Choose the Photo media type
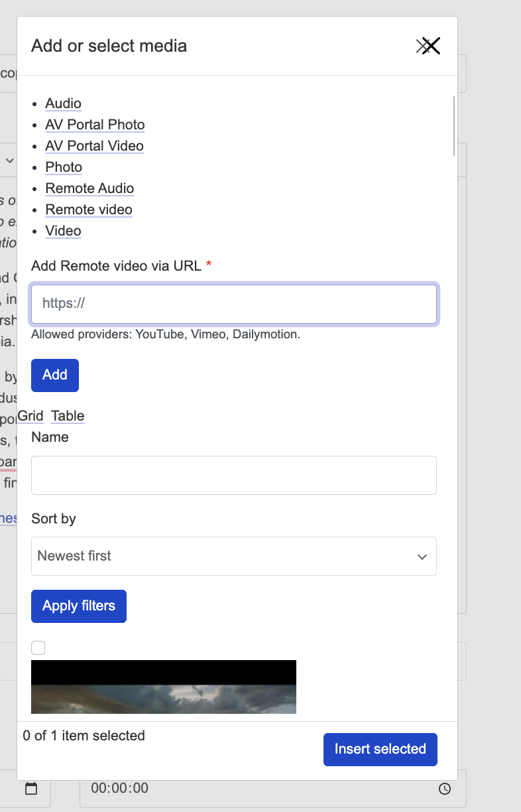This screenshot has width=521, height=812. tap(64, 167)
